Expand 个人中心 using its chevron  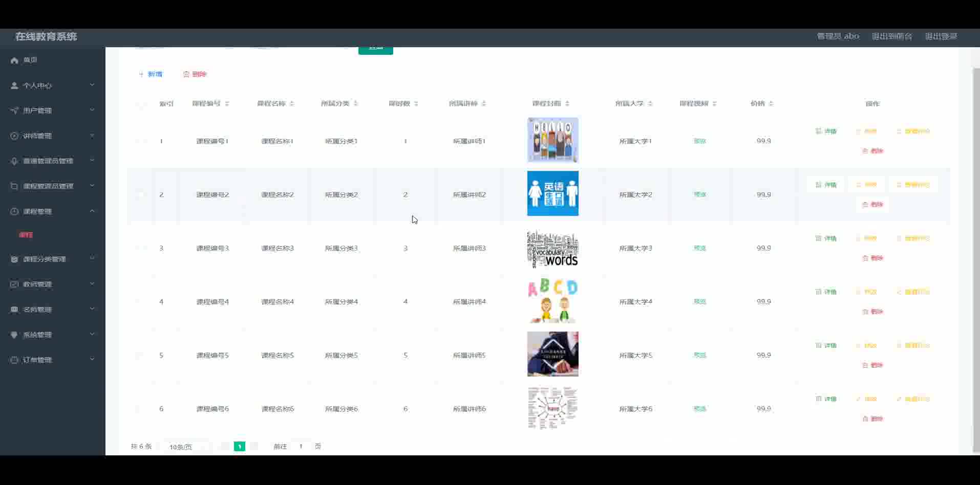(92, 85)
